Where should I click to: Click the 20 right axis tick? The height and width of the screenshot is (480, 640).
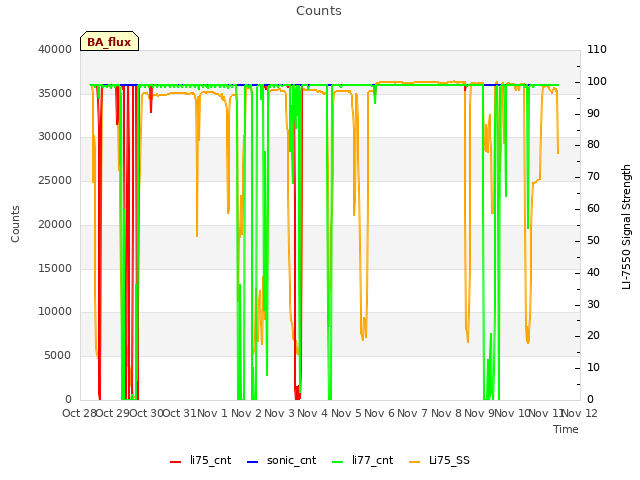593,336
